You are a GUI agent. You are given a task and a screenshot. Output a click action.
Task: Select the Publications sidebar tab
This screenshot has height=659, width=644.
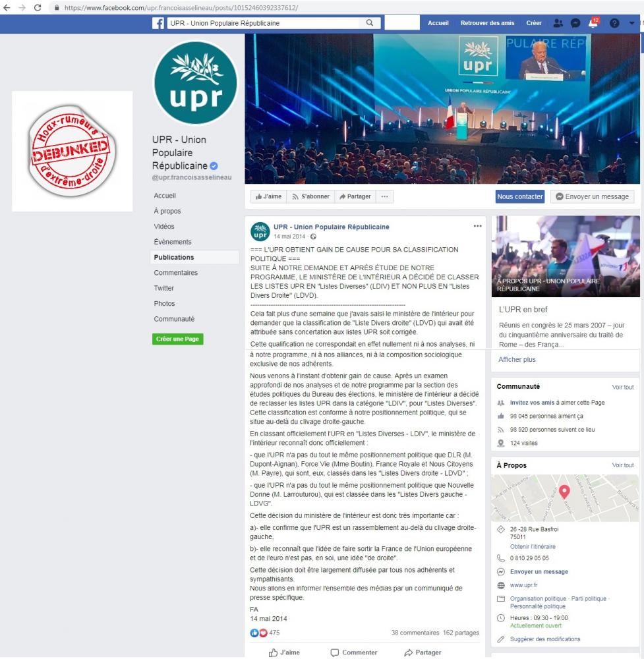tap(194, 257)
